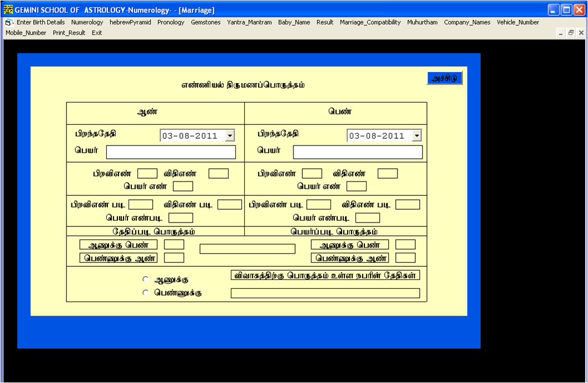Click the male பெயர் எண் number box
This screenshot has height=383, width=588.
tap(183, 187)
